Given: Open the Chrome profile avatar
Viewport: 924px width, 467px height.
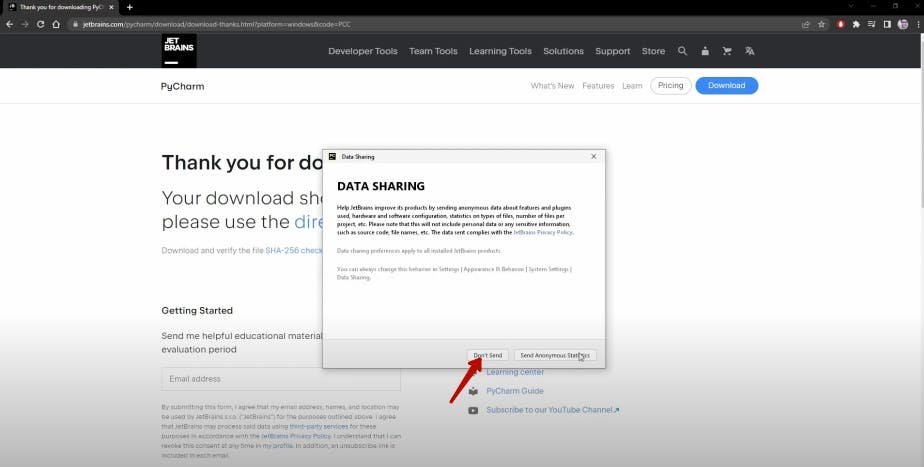Looking at the screenshot, I should (x=903, y=24).
